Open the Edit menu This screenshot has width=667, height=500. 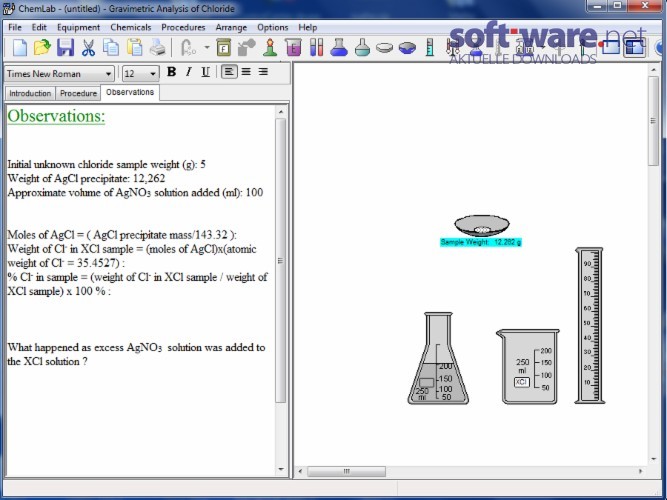(39, 27)
